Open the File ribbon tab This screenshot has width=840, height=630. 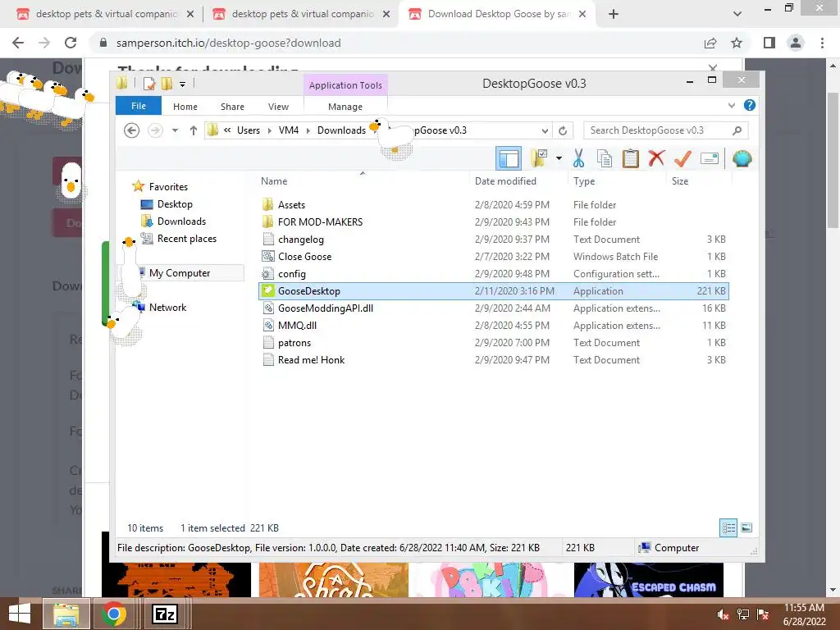click(138, 106)
